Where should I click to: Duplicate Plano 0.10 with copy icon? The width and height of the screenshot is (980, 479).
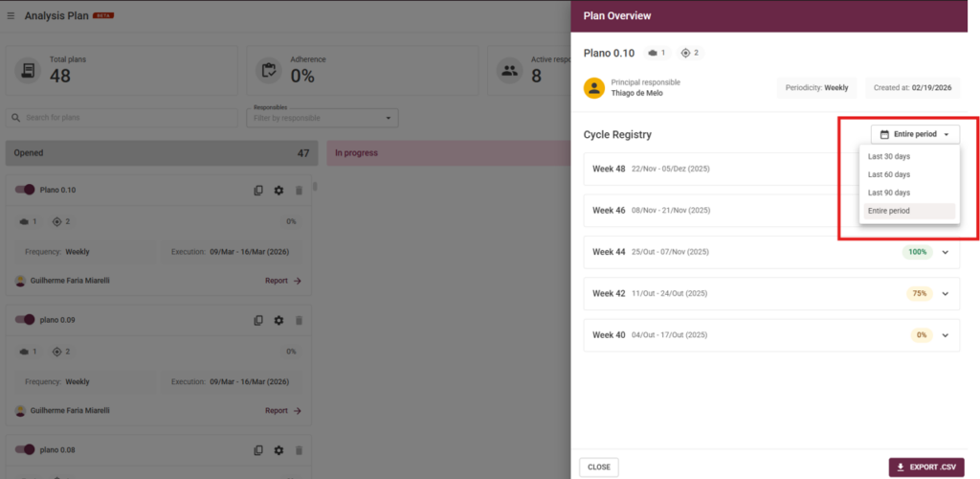point(258,191)
